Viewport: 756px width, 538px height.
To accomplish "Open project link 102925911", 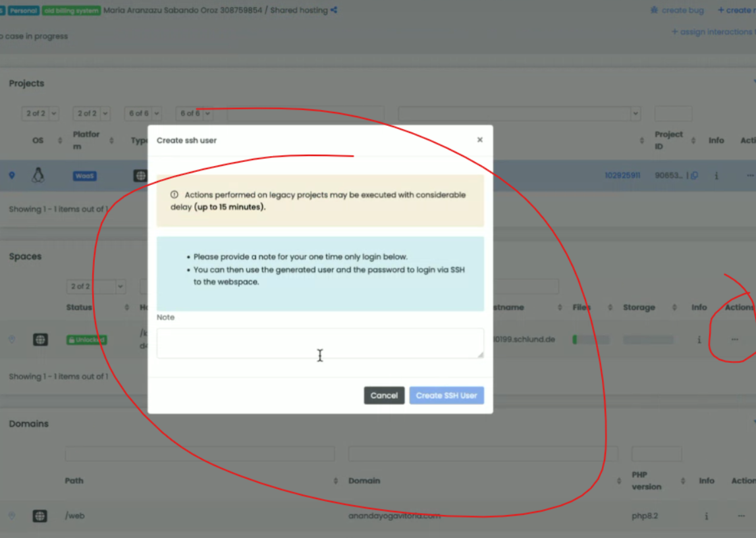I will point(622,176).
